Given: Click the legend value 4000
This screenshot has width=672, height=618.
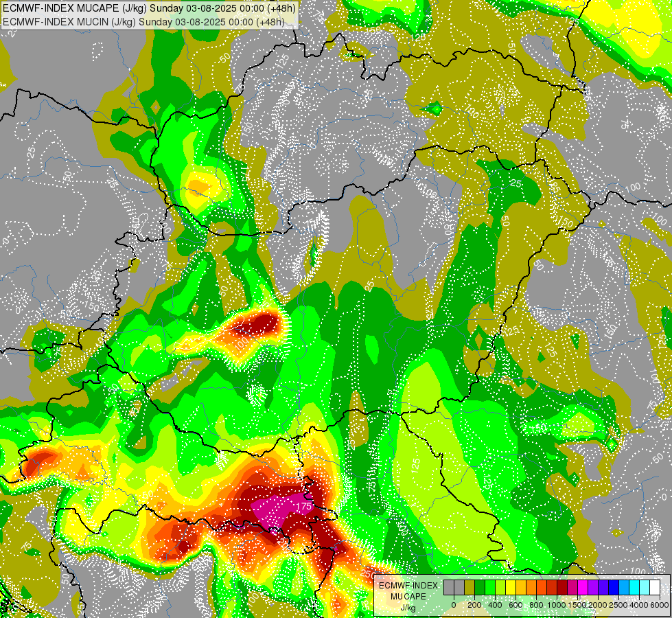Looking at the screenshot, I should (x=639, y=605).
